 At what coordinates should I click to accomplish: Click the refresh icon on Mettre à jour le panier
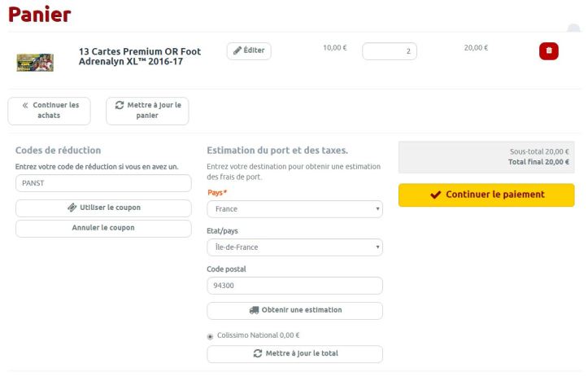(120, 105)
